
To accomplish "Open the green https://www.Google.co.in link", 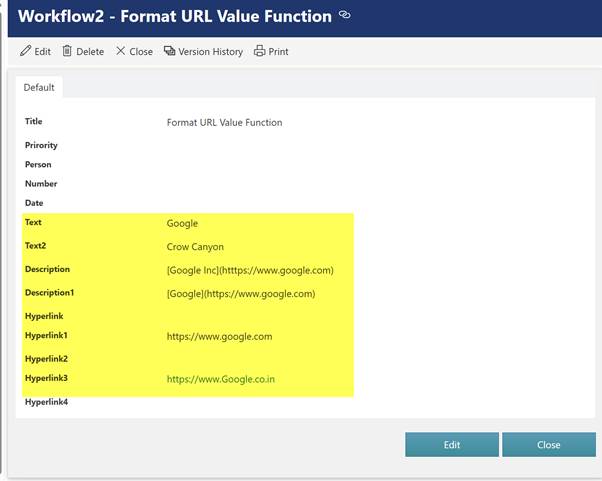I will pos(220,380).
